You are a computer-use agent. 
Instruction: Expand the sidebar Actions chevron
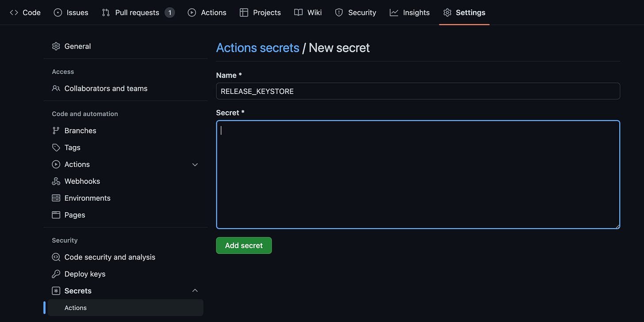[195, 164]
